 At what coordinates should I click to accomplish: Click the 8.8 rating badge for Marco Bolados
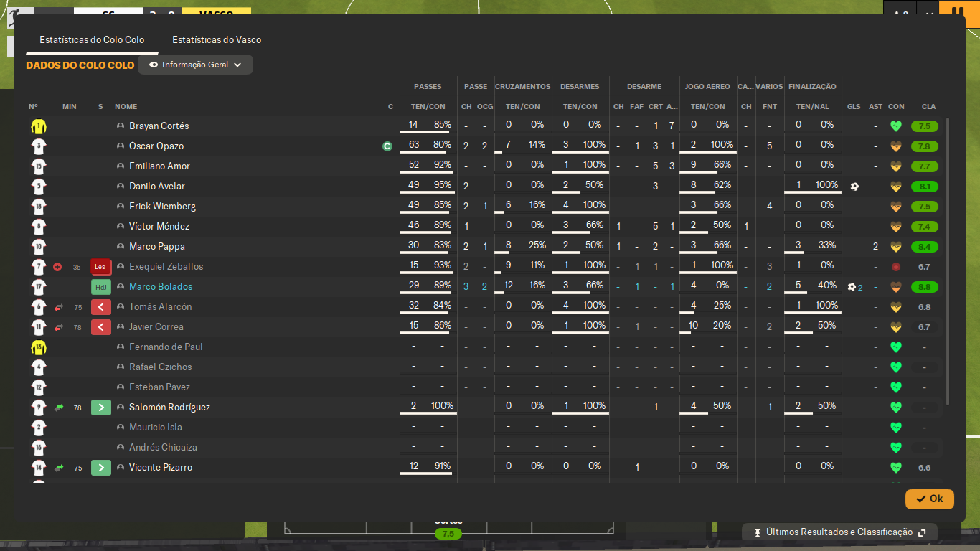point(924,287)
